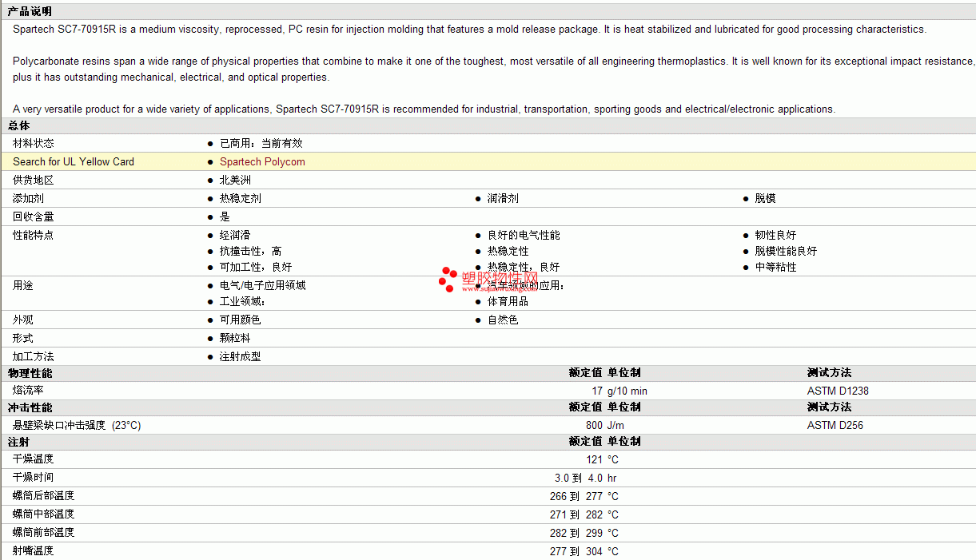
Task: Select the "螺筒前部温度" row label
Action: [x=44, y=533]
